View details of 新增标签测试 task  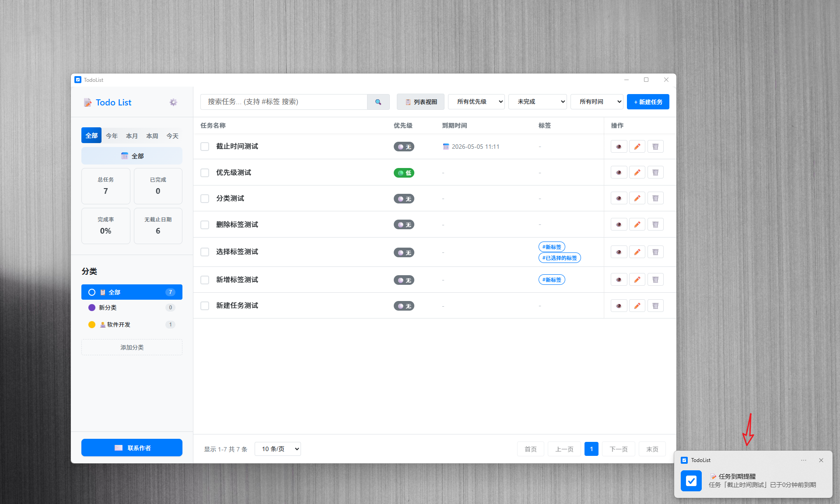coord(619,280)
